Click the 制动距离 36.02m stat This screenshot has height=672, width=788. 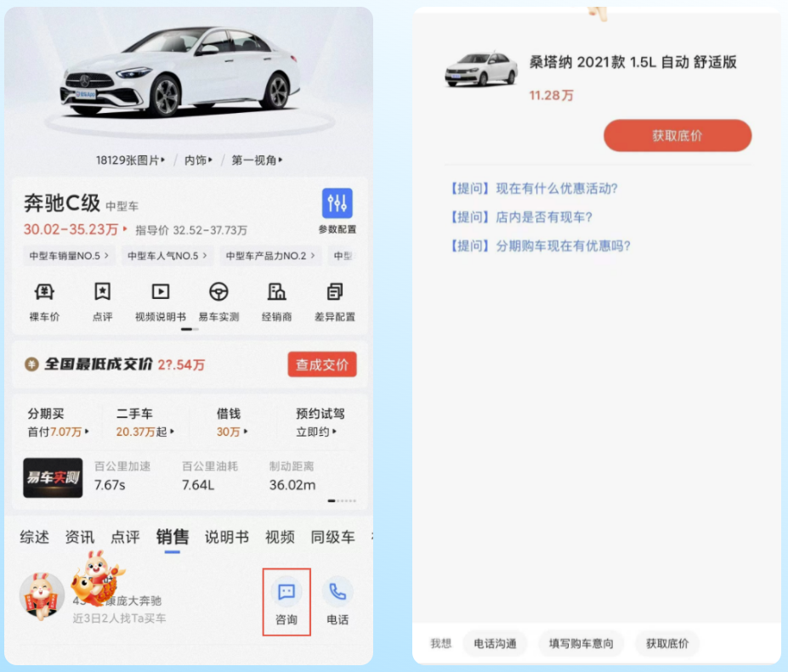pos(292,476)
